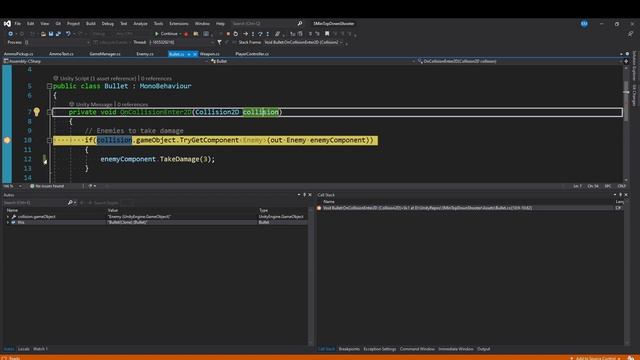Click the Open File folder icon
640x360 pixels.
point(43,34)
